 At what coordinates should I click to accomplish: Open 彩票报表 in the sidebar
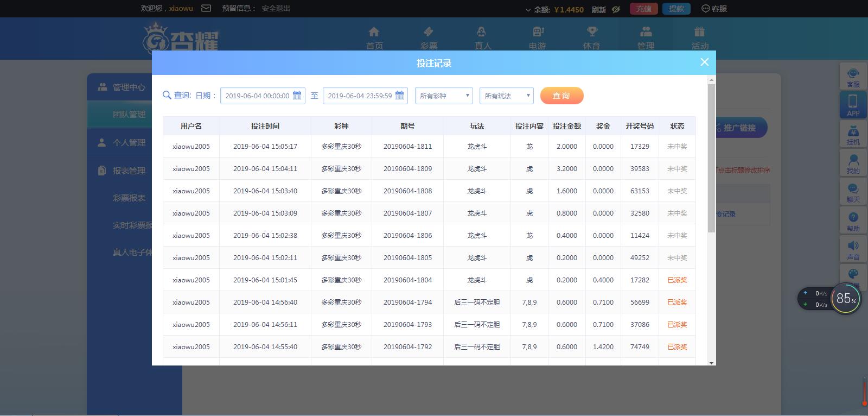129,198
